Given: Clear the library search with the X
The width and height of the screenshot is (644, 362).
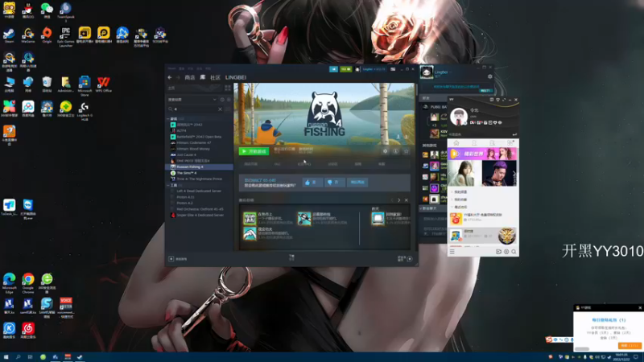Looking at the screenshot, I should [x=220, y=109].
